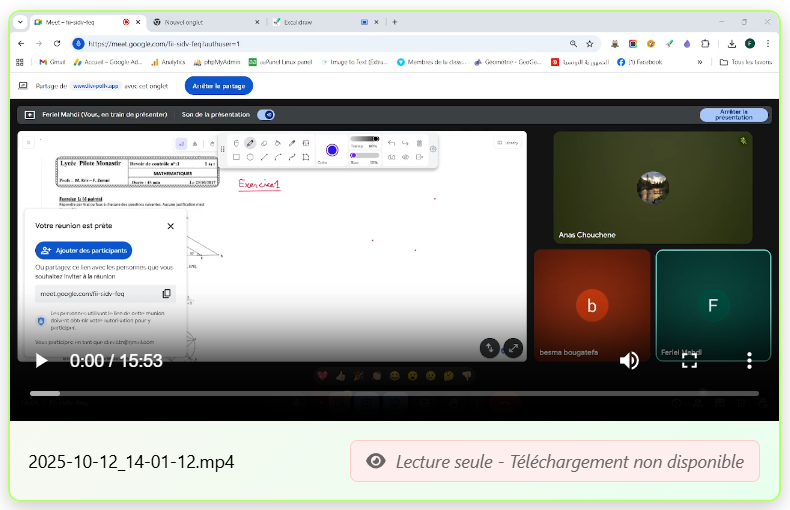
Task: Click the 'Arrêter le partage' button
Action: (x=217, y=86)
